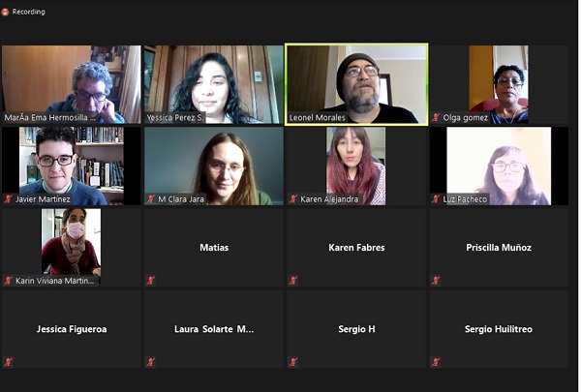Click the Laura Solarte M... participant name
This screenshot has width=581, height=392.
[214, 329]
